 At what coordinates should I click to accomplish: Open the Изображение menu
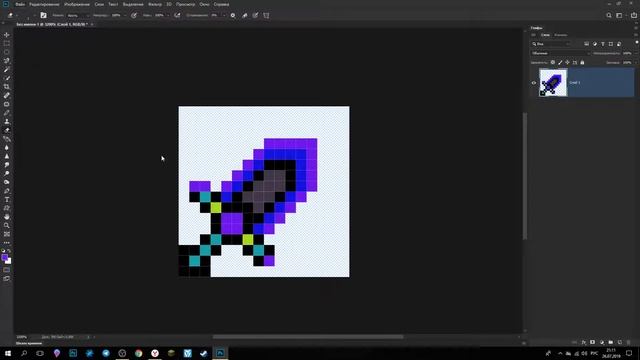tap(77, 4)
